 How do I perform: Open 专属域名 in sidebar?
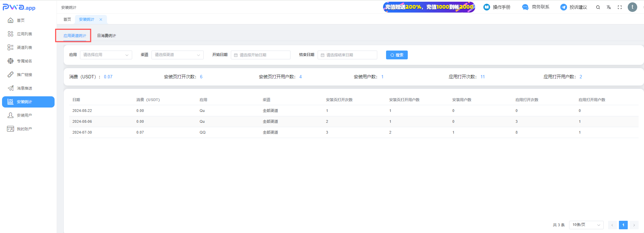[24, 61]
